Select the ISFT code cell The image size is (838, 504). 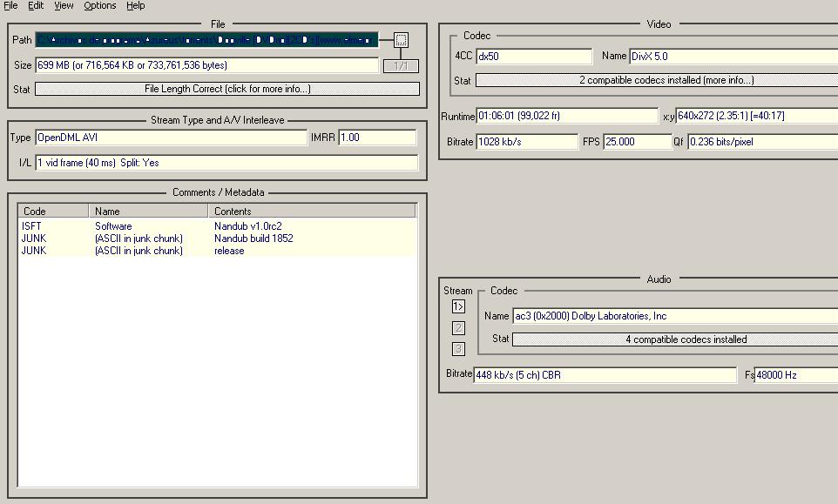(x=31, y=226)
